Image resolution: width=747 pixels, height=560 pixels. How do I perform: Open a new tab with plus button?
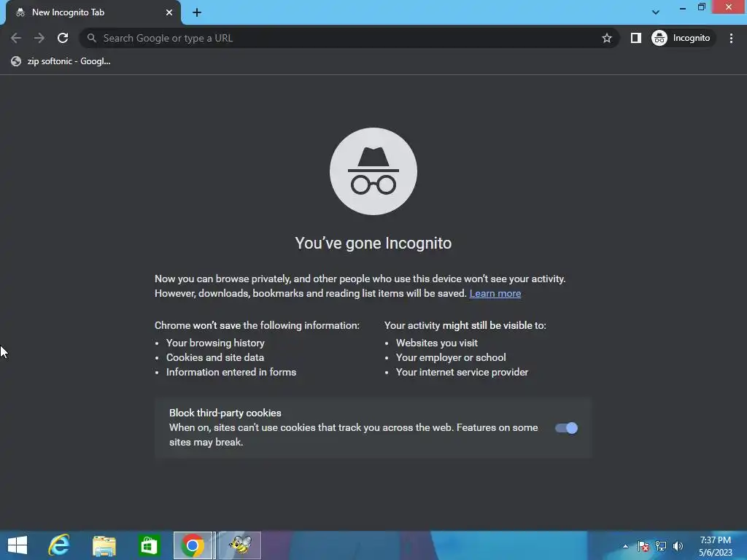coord(197,12)
